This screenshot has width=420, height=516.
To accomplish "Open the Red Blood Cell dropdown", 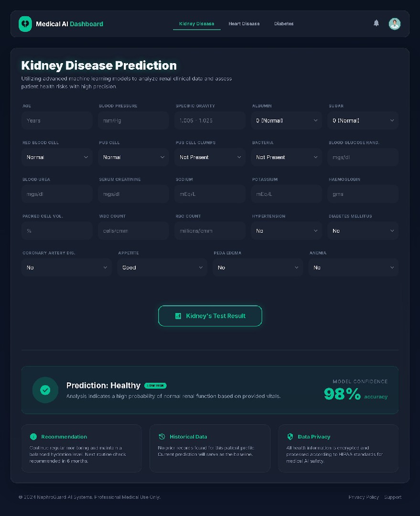I will [x=56, y=157].
